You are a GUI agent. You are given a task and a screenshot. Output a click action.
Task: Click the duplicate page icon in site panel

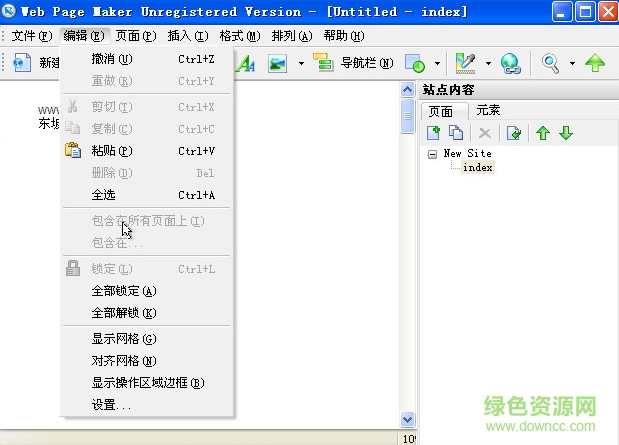pos(456,133)
